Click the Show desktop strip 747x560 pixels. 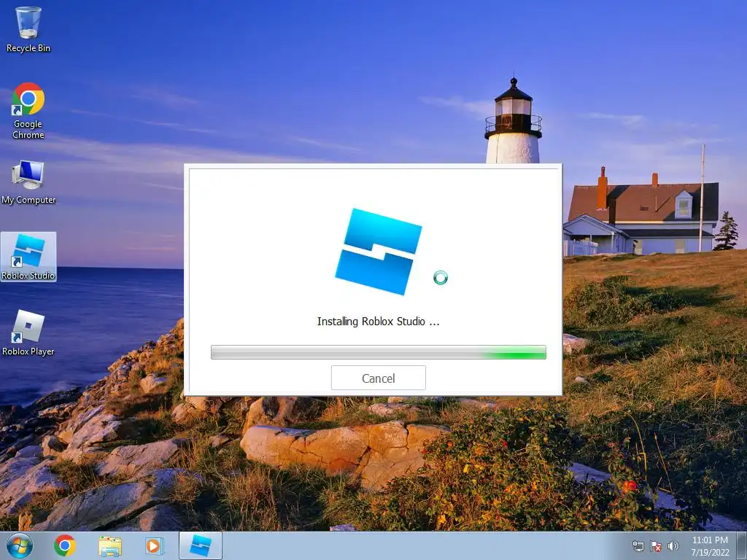coord(742,545)
